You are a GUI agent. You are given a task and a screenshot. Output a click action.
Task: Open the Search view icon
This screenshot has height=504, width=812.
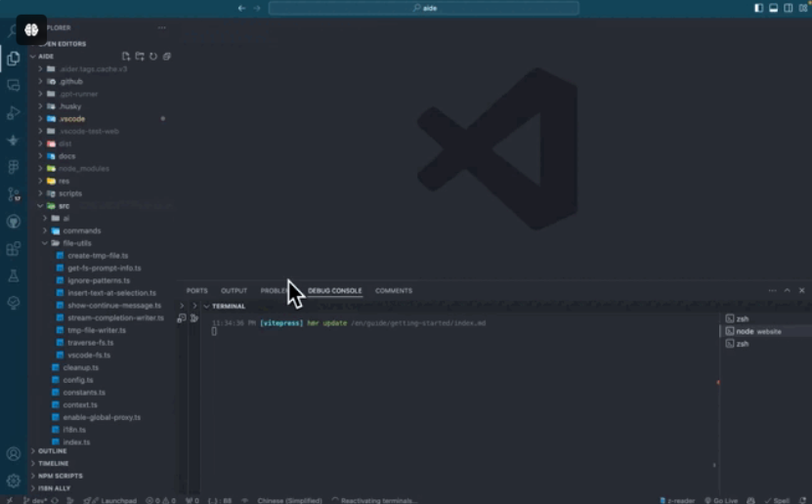(12, 31)
